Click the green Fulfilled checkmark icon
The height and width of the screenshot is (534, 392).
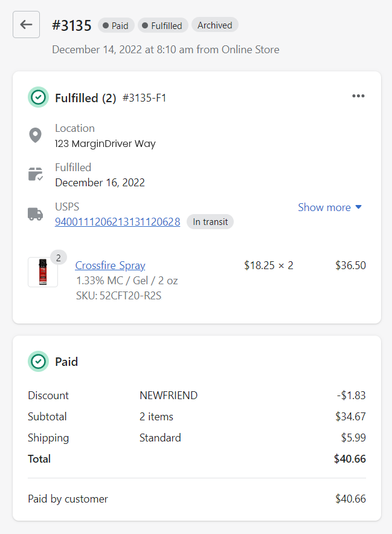38,97
